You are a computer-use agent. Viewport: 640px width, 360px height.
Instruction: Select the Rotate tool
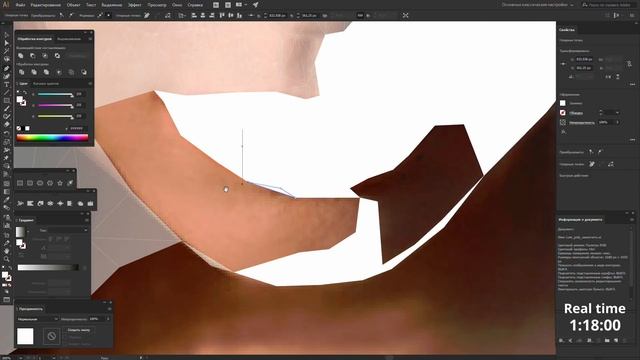[7, 133]
